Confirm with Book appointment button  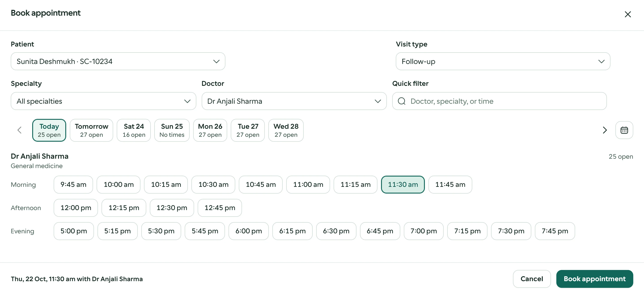pos(595,279)
